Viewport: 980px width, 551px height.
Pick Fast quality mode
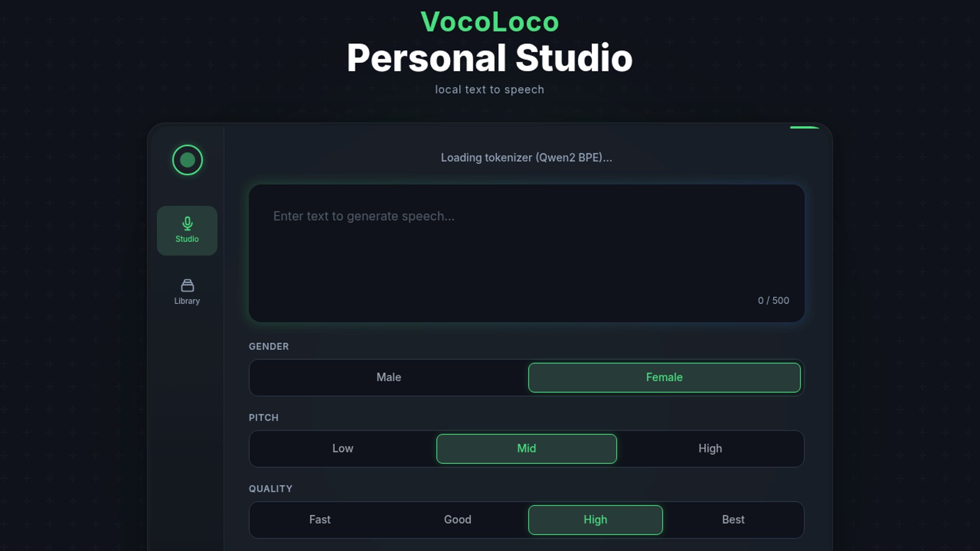(320, 520)
